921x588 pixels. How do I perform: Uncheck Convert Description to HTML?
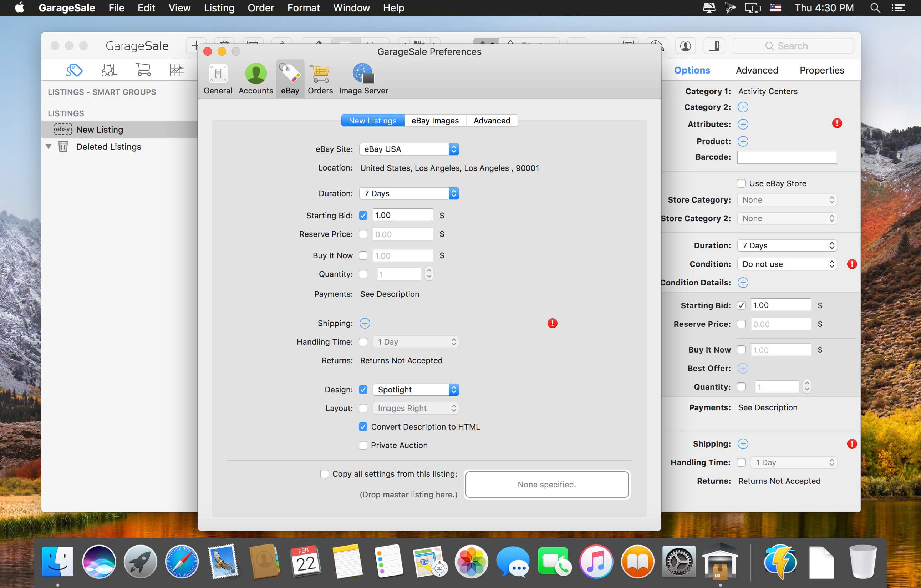coord(363,427)
